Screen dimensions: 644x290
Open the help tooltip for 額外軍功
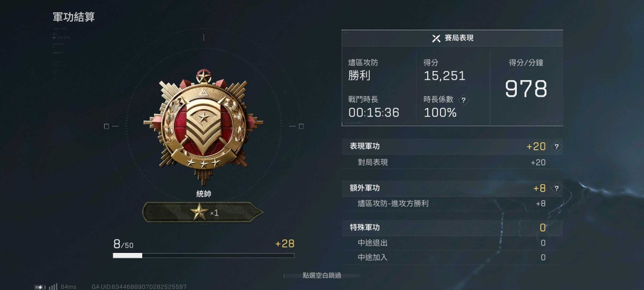pyautogui.click(x=557, y=189)
